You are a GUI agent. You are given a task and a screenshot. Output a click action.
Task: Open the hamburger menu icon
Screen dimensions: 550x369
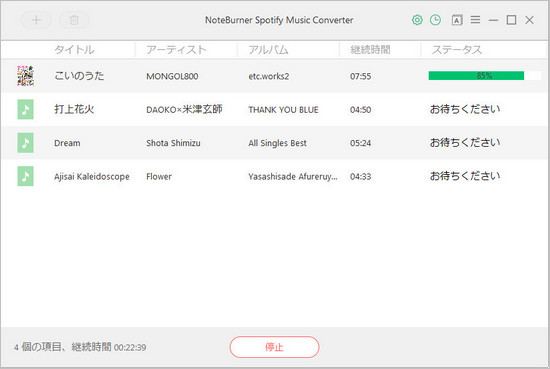pos(475,20)
